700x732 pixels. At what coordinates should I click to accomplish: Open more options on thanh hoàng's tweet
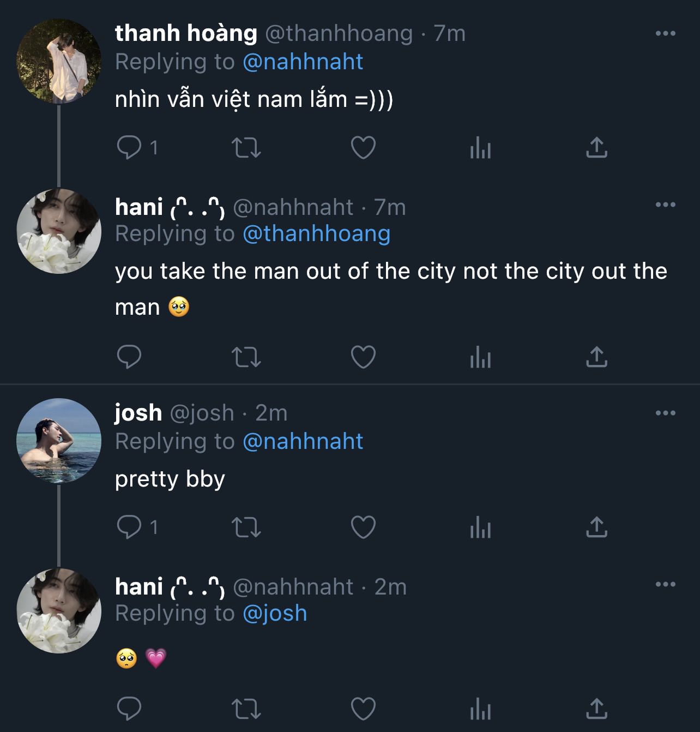pyautogui.click(x=665, y=34)
